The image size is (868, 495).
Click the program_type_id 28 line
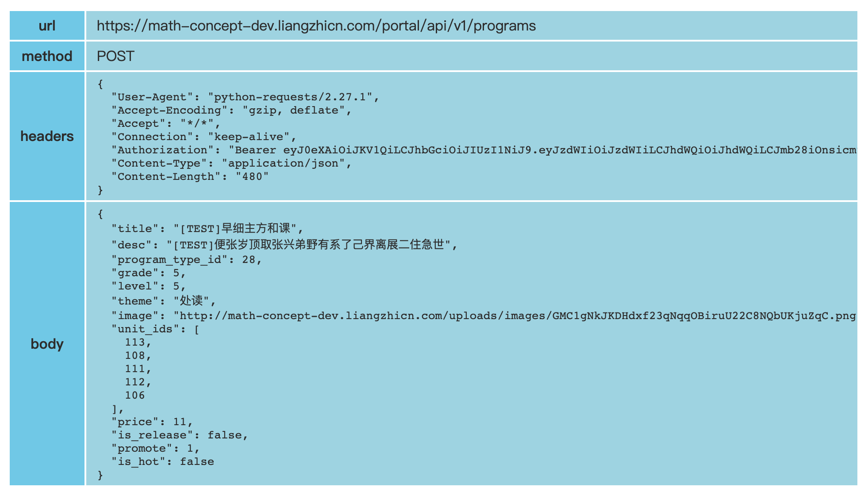(x=187, y=259)
